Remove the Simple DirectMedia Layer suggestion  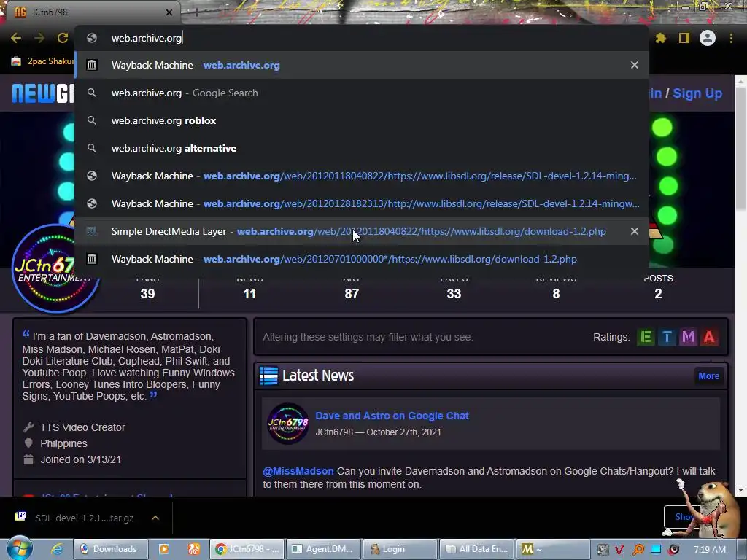pyautogui.click(x=635, y=231)
